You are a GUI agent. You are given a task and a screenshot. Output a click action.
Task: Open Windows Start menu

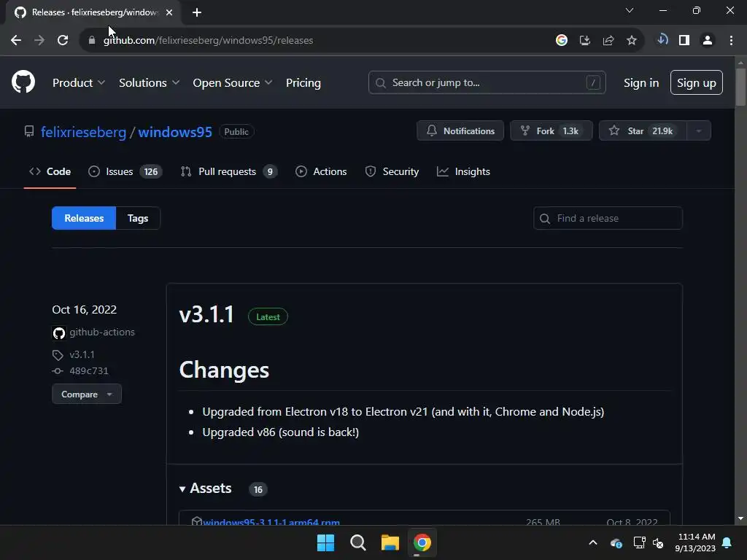tap(326, 542)
